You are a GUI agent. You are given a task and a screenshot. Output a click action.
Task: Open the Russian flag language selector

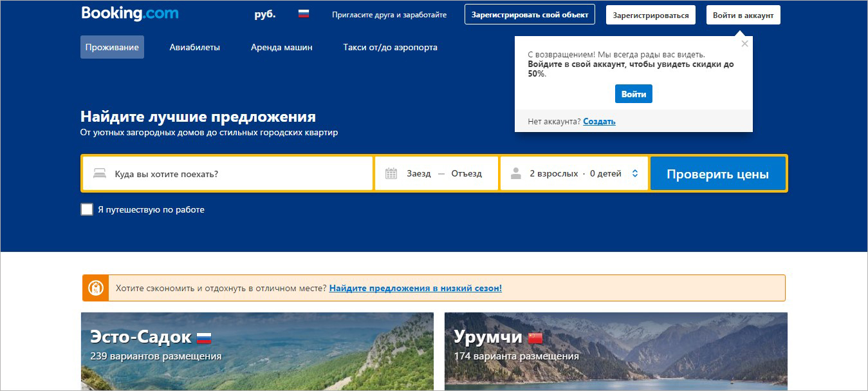coord(304,14)
